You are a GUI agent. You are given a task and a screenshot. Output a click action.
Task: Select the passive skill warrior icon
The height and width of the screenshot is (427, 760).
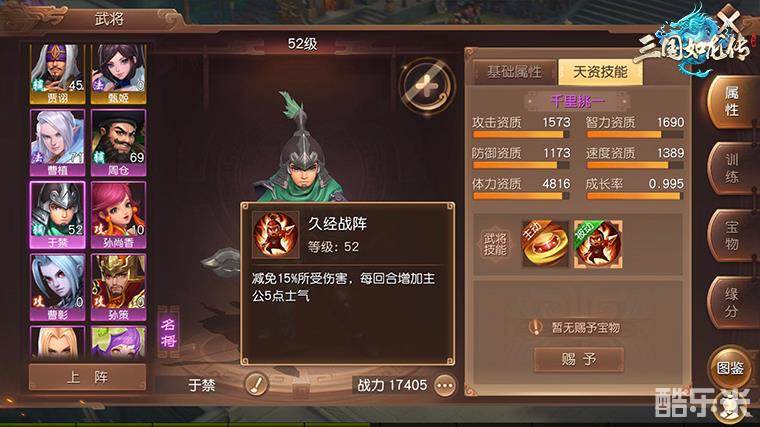(x=598, y=244)
